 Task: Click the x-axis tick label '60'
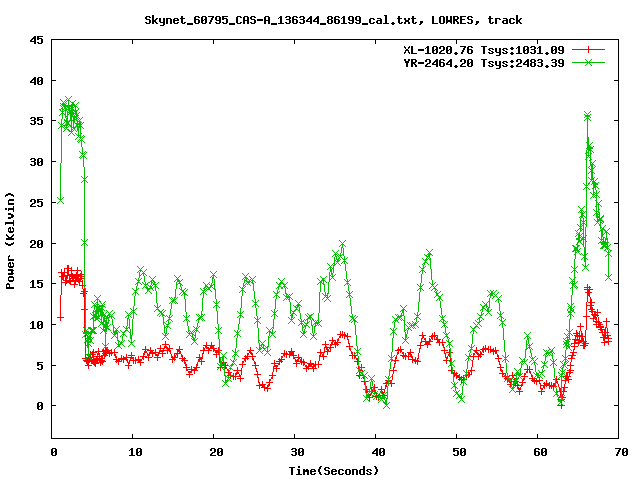(x=540, y=452)
